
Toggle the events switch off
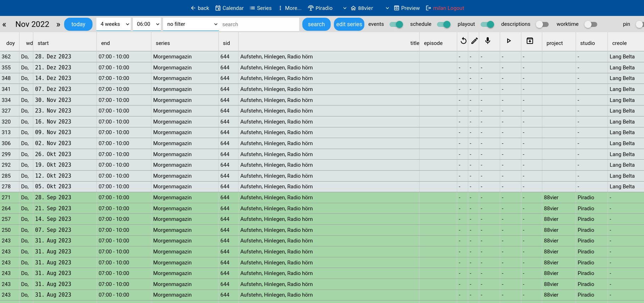tap(396, 24)
